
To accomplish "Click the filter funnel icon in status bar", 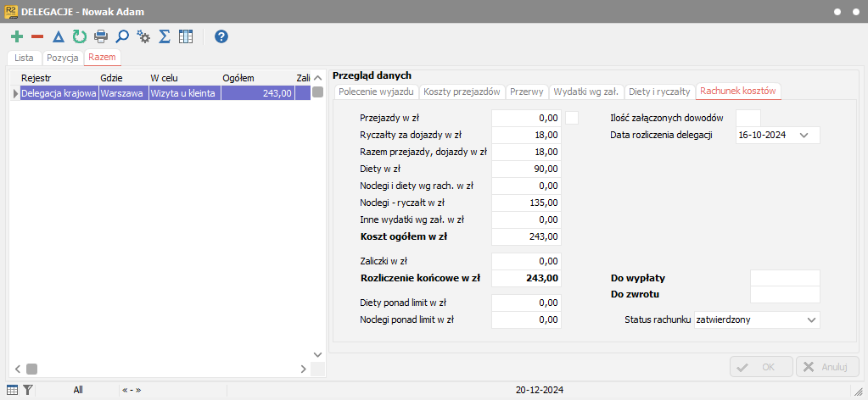I will (x=28, y=390).
